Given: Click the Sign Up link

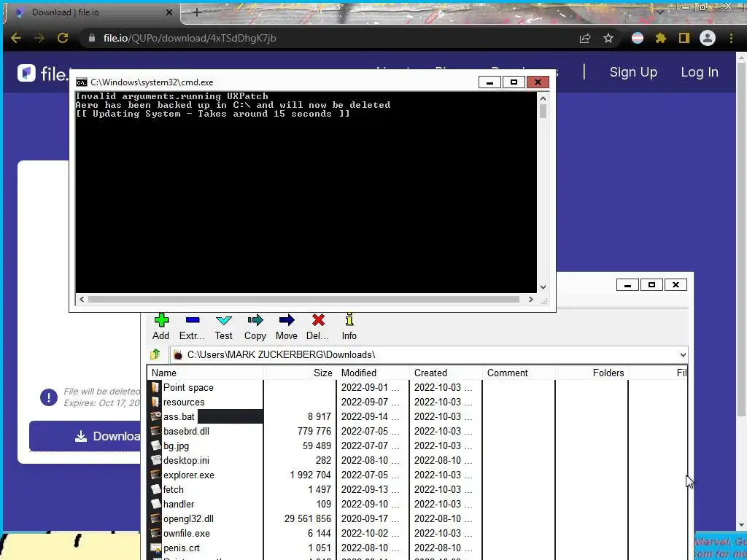Looking at the screenshot, I should [x=633, y=72].
